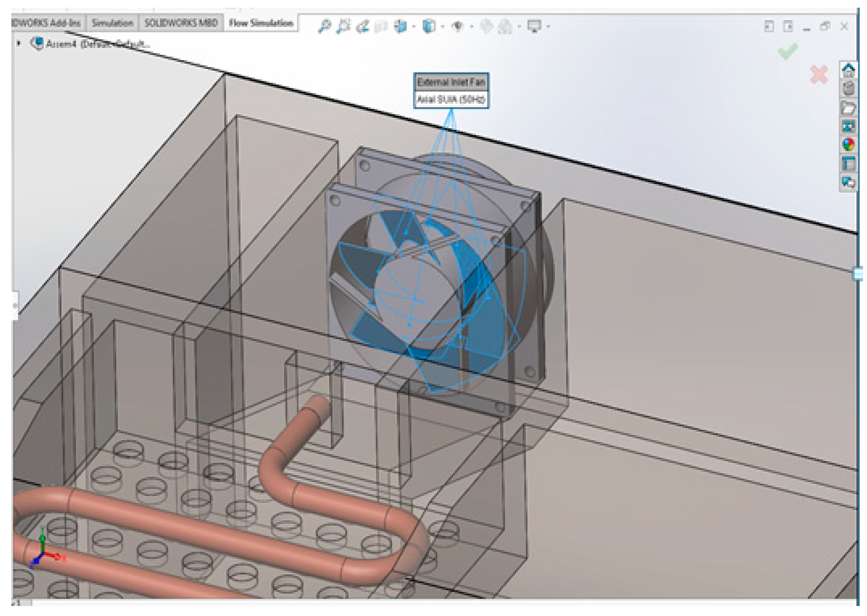867x616 pixels.
Task: Click the Zoom to Fit magnifier icon
Action: point(324,26)
